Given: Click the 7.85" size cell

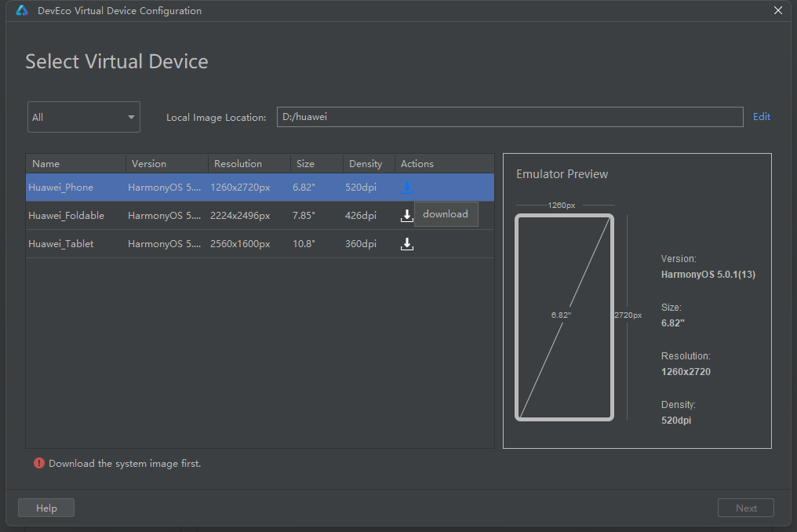Looking at the screenshot, I should [304, 216].
